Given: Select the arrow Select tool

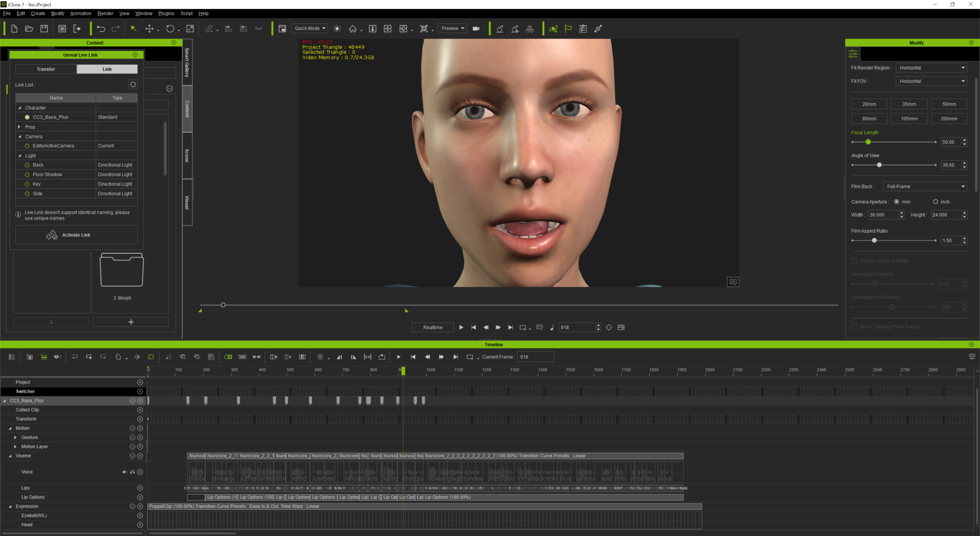Looking at the screenshot, I should [x=133, y=29].
